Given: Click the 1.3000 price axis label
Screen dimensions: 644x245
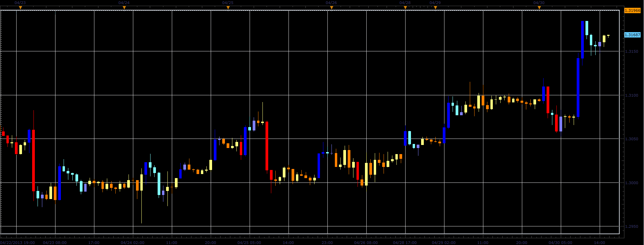Looking at the screenshot, I should pos(632,183).
